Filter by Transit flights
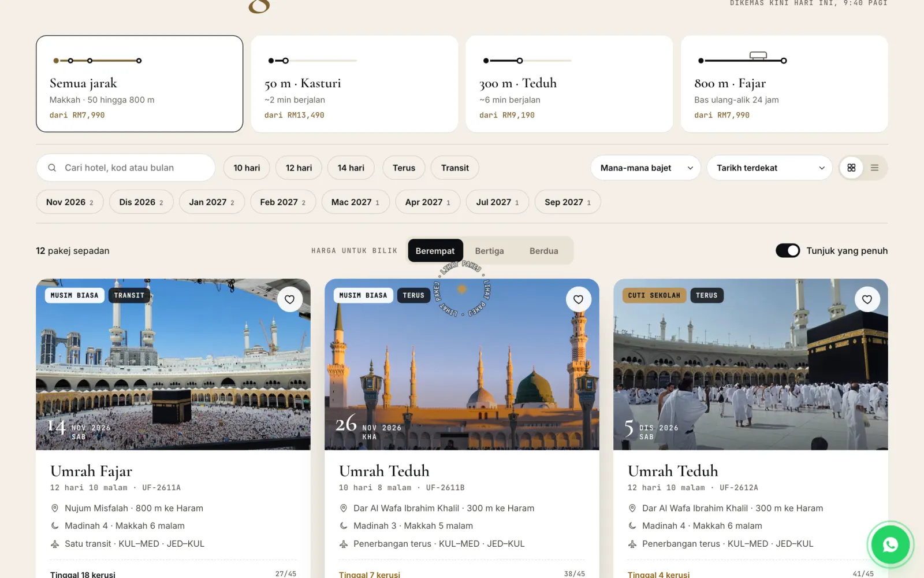The width and height of the screenshot is (924, 578). coord(455,168)
